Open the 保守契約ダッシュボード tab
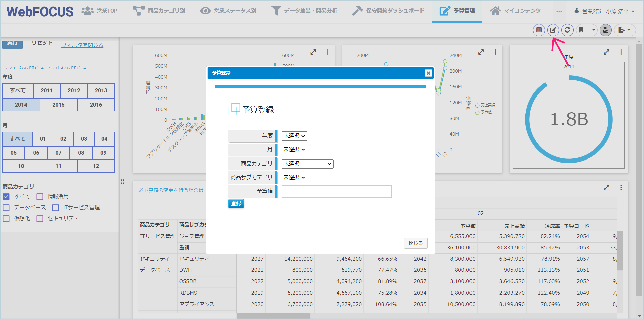Image resolution: width=644 pixels, height=319 pixels. pos(388,11)
